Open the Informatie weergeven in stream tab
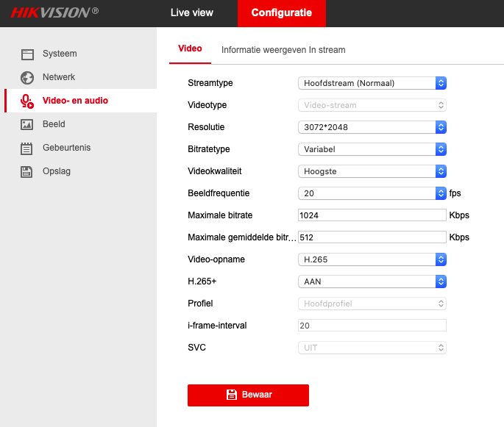The image size is (504, 427). coord(283,50)
